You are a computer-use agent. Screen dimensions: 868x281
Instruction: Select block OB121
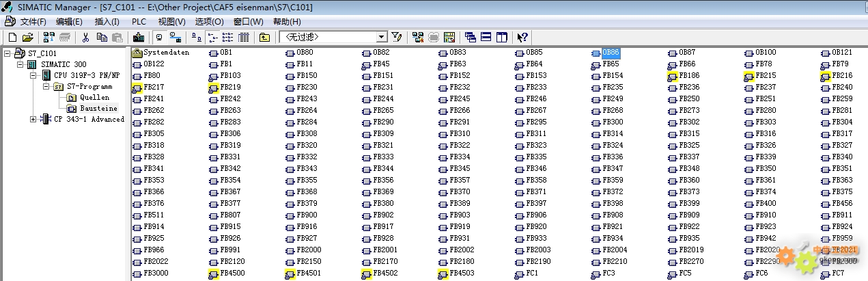[x=837, y=53]
